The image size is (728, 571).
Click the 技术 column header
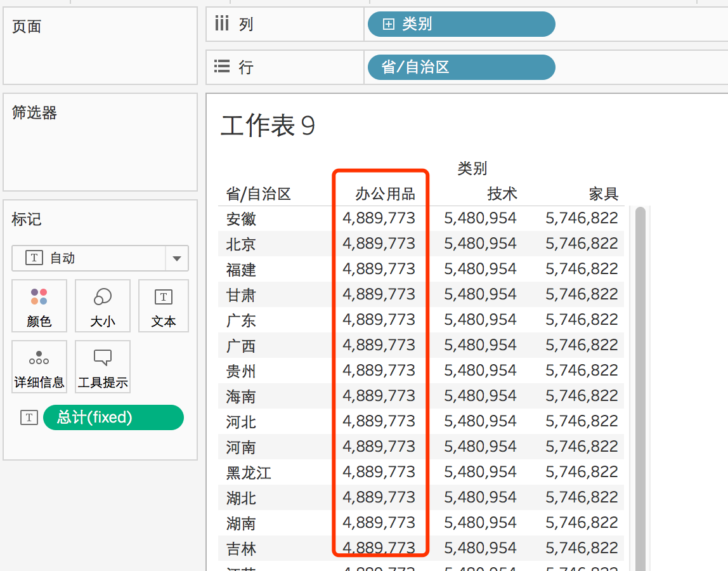(502, 194)
